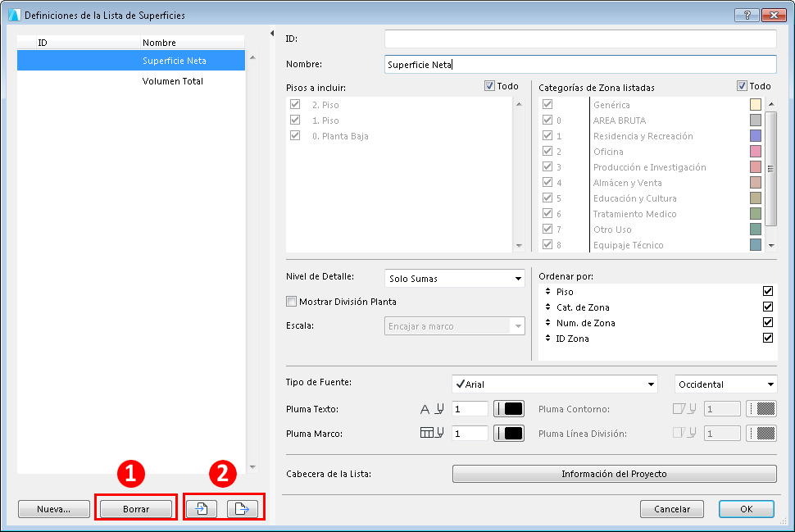
Task: Click Residencia y Recreación category row
Action: click(x=652, y=136)
